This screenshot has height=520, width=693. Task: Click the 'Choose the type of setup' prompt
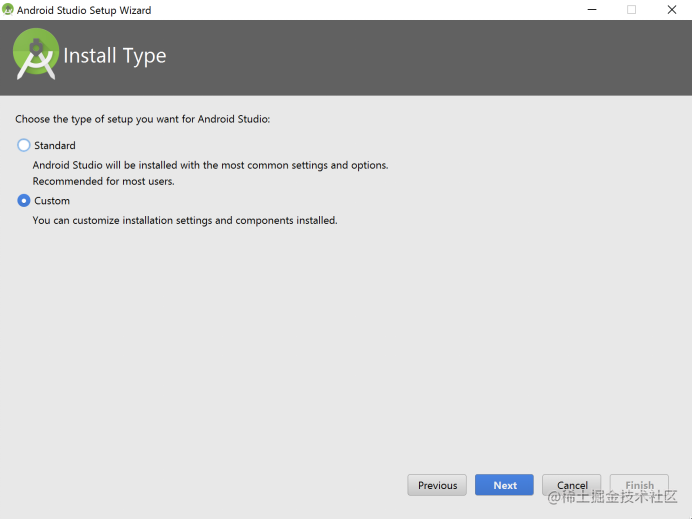[x=143, y=119]
